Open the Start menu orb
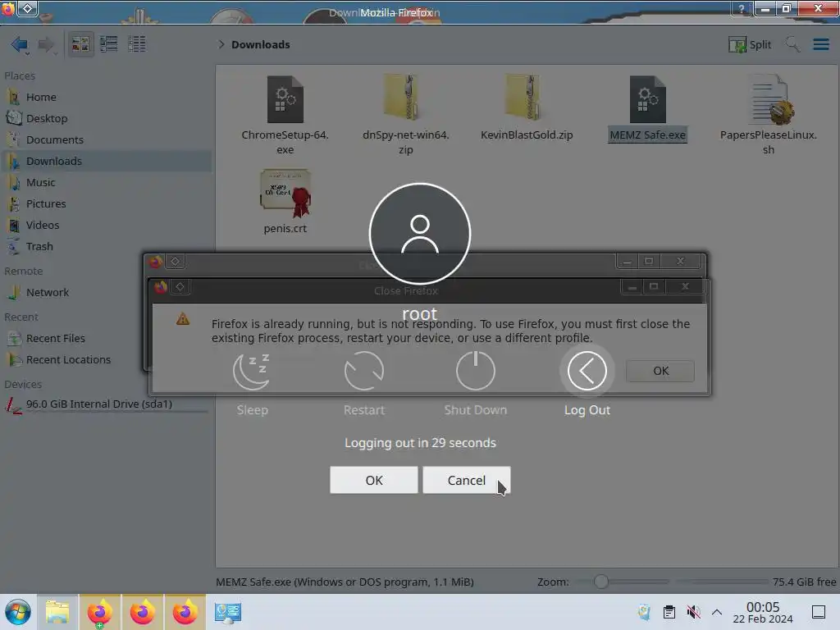The height and width of the screenshot is (630, 840). click(x=18, y=612)
